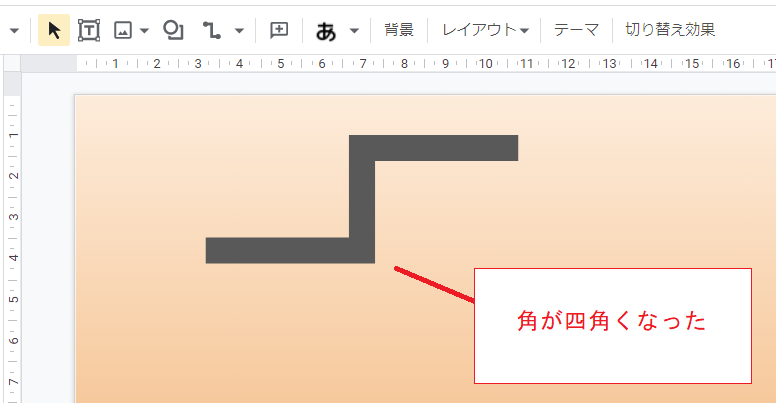
Task: Add a comment with the comment icon
Action: [279, 30]
